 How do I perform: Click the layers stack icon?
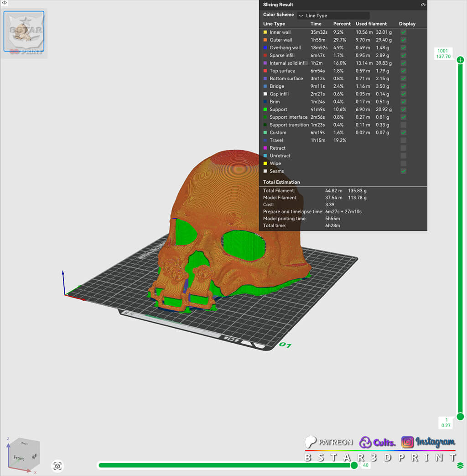(460, 466)
